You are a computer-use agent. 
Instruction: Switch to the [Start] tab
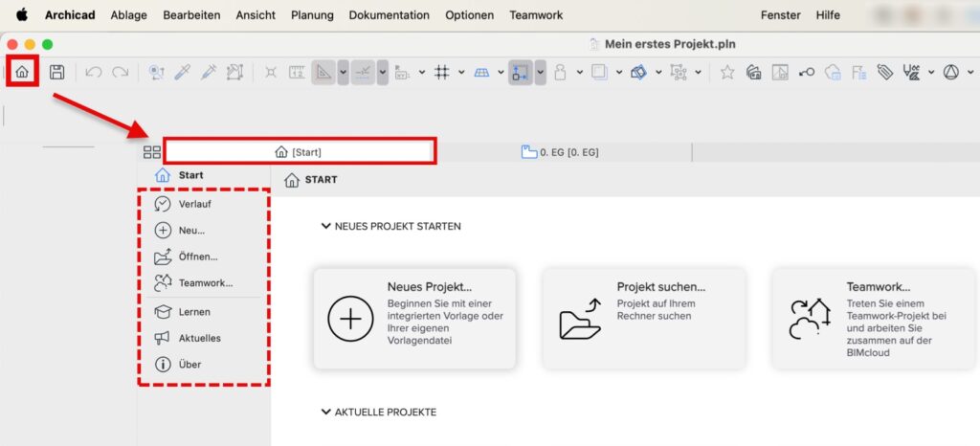(300, 152)
